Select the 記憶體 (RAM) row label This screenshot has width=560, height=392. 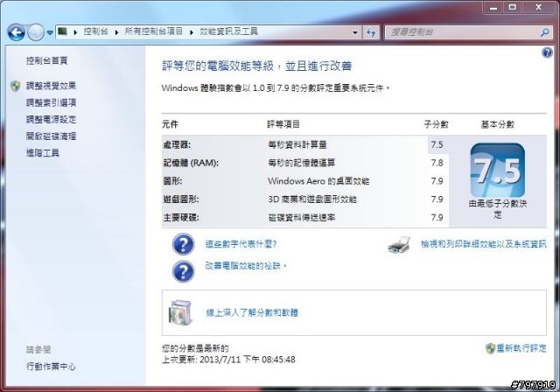coord(191,163)
